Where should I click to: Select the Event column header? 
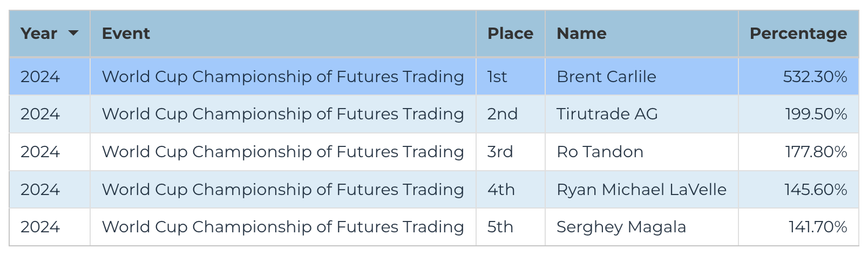[283, 33]
